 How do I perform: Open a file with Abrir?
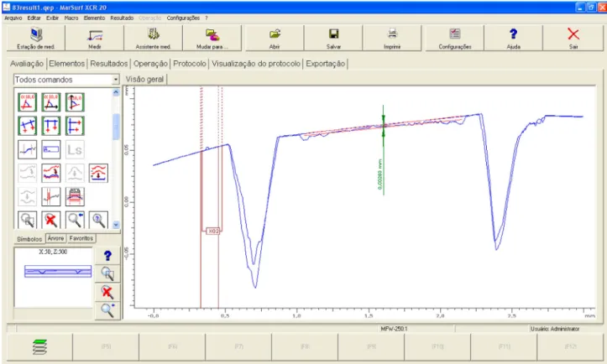[x=275, y=38]
